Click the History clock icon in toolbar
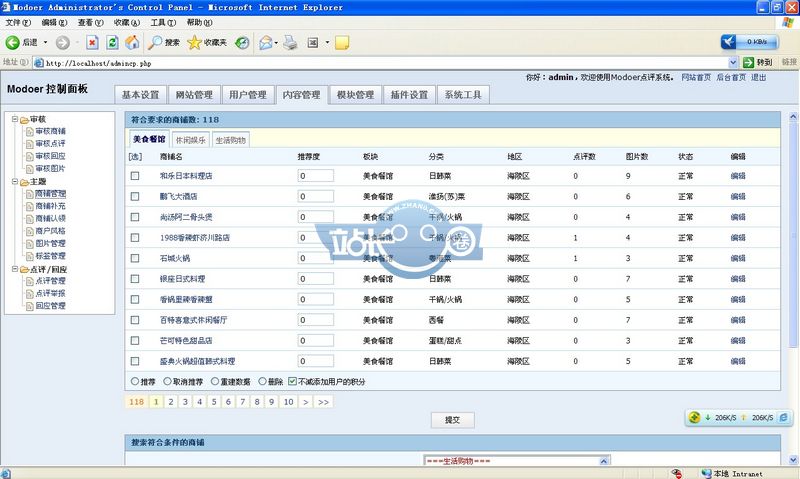The height and width of the screenshot is (479, 800). pyautogui.click(x=242, y=43)
